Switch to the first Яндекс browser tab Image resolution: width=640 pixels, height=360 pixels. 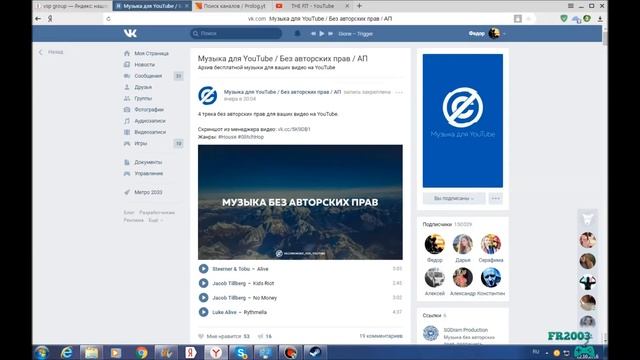72,6
